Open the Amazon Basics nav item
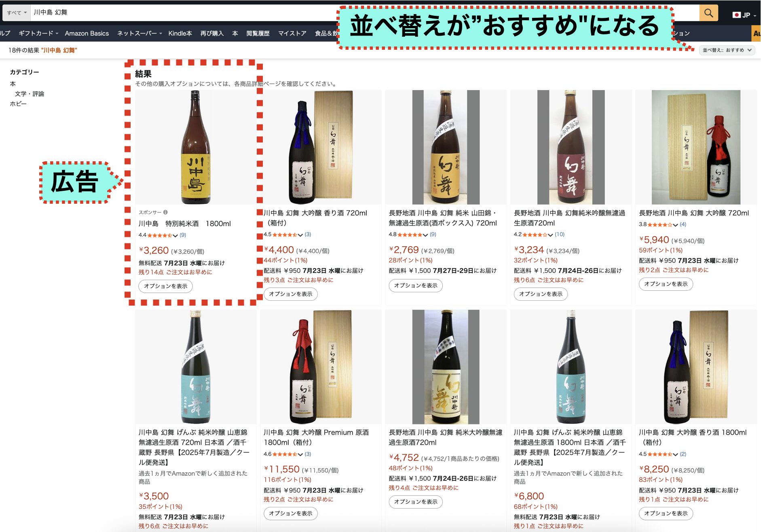 click(x=87, y=33)
